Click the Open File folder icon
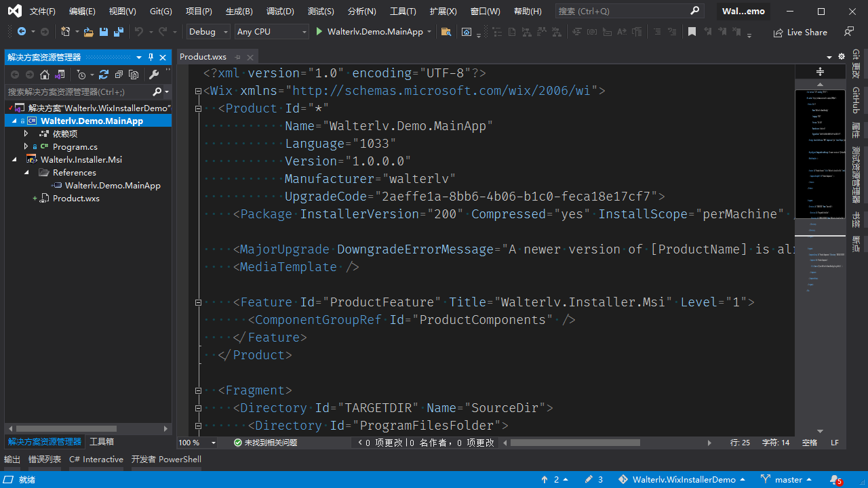The image size is (868, 488). [x=89, y=32]
